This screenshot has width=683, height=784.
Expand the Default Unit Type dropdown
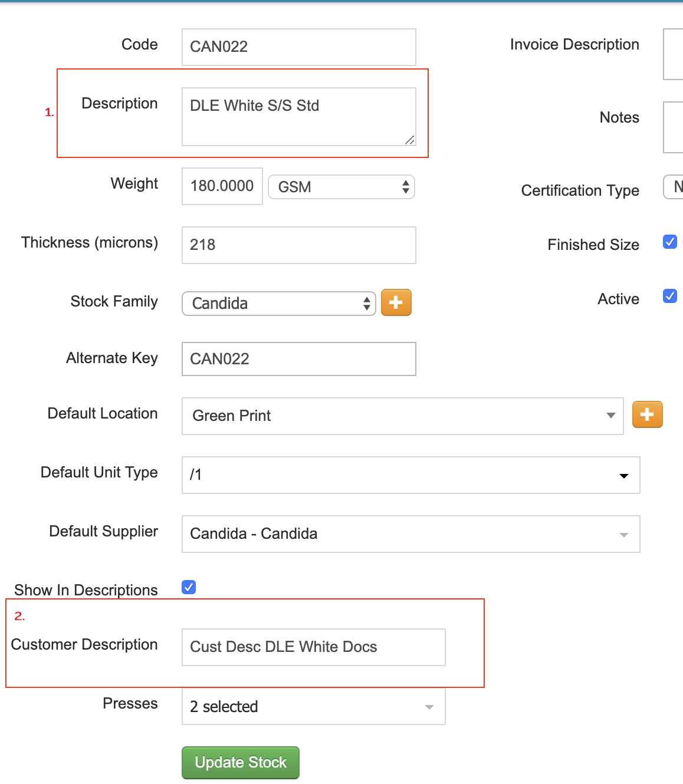click(x=411, y=475)
